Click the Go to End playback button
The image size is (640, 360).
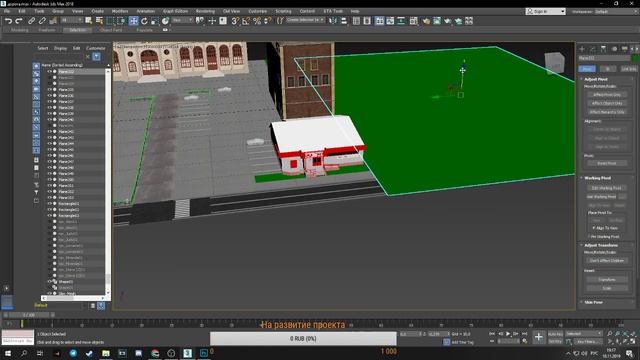coord(524,334)
